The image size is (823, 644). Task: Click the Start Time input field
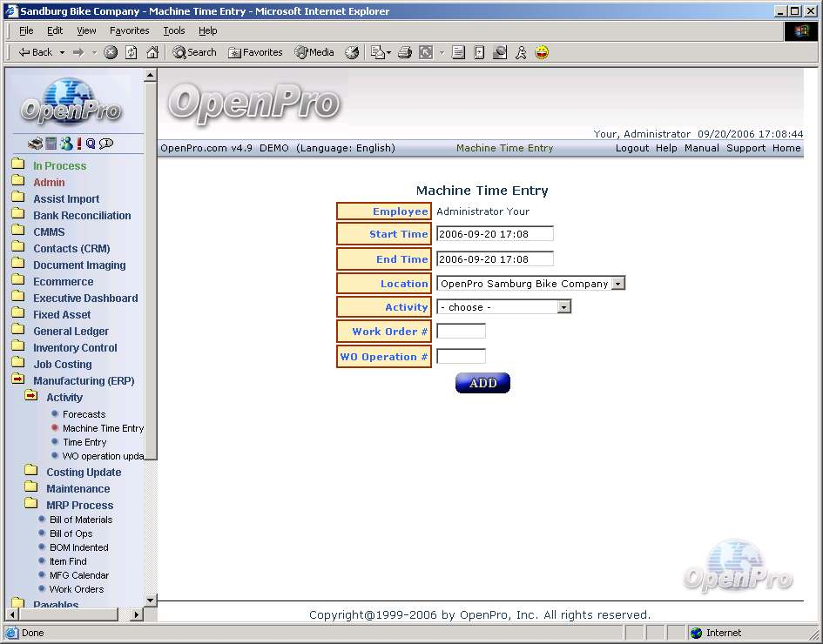(x=495, y=234)
